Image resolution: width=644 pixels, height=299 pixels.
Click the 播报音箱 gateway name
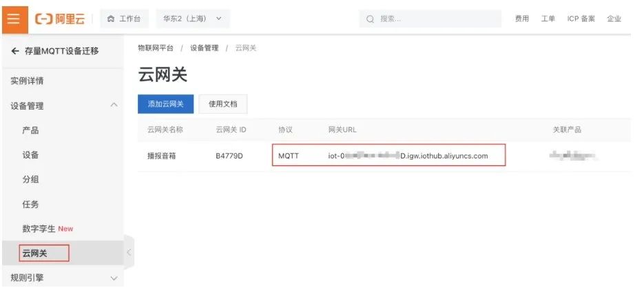[161, 156]
